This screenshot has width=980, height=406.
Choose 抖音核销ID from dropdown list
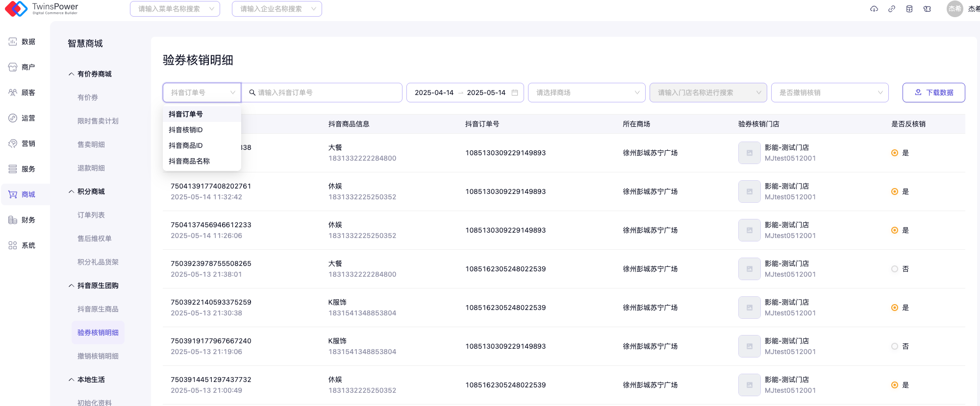pyautogui.click(x=186, y=130)
